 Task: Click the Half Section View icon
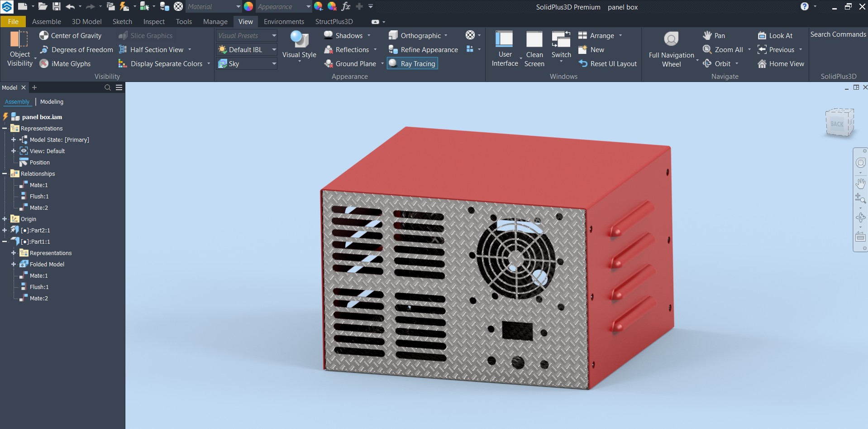(x=123, y=50)
